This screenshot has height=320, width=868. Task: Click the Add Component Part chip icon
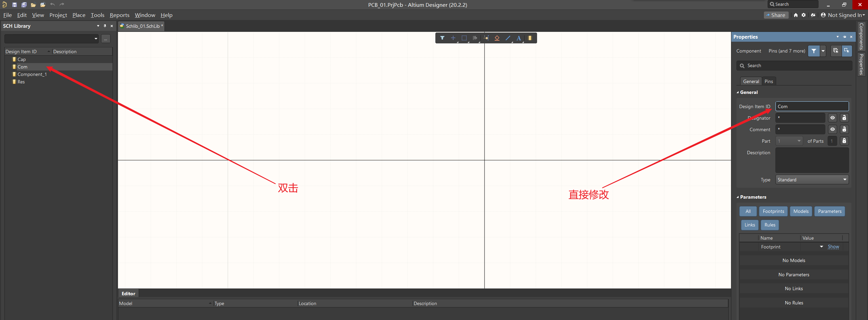pyautogui.click(x=530, y=38)
